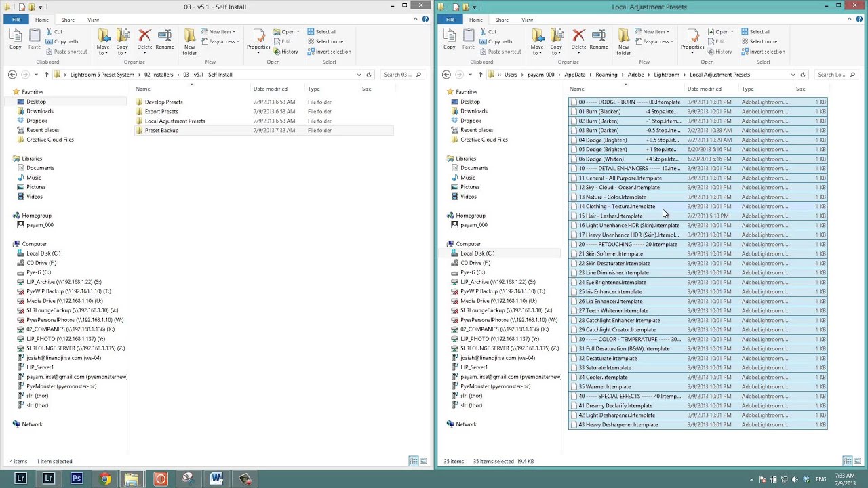
Task: Click AppData in right window address path
Action: 574,75
